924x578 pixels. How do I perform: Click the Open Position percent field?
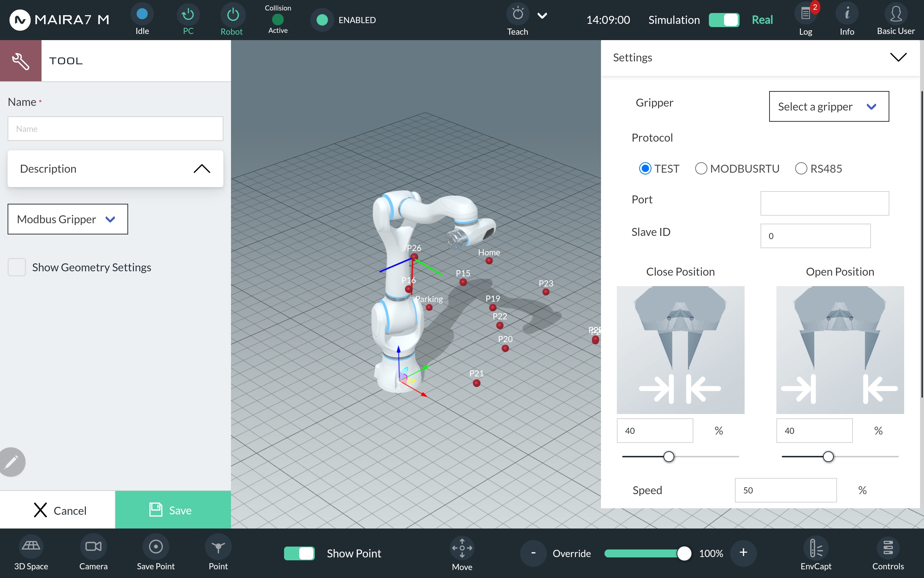[x=814, y=431]
